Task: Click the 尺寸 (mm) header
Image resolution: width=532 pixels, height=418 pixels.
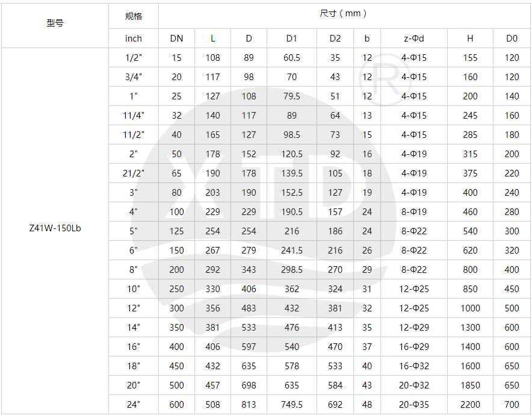Action: (344, 13)
